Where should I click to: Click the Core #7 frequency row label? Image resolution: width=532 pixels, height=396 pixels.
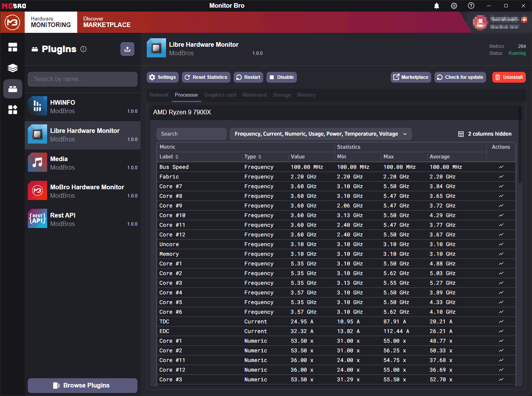coord(171,186)
